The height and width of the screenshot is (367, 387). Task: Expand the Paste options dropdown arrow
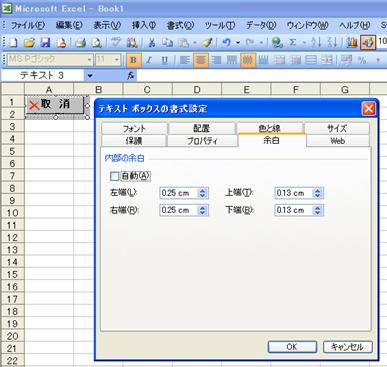click(195, 43)
